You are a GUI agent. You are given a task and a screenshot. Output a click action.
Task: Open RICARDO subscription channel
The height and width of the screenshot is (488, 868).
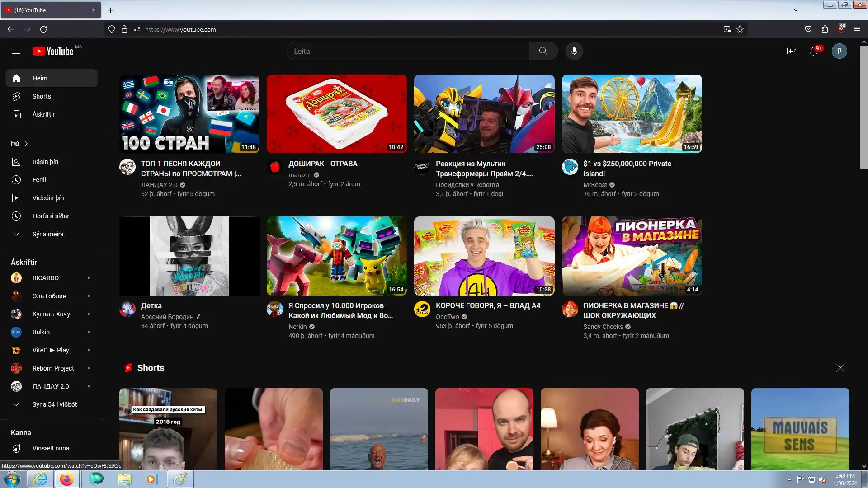[45, 278]
